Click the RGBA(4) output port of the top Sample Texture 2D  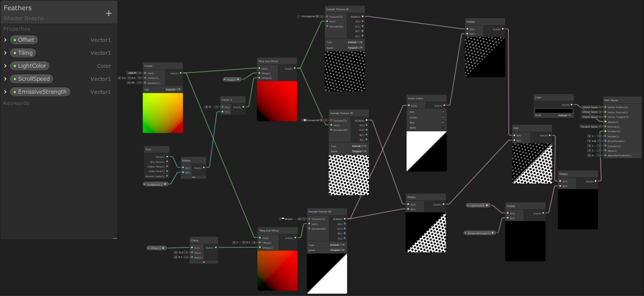click(x=362, y=16)
